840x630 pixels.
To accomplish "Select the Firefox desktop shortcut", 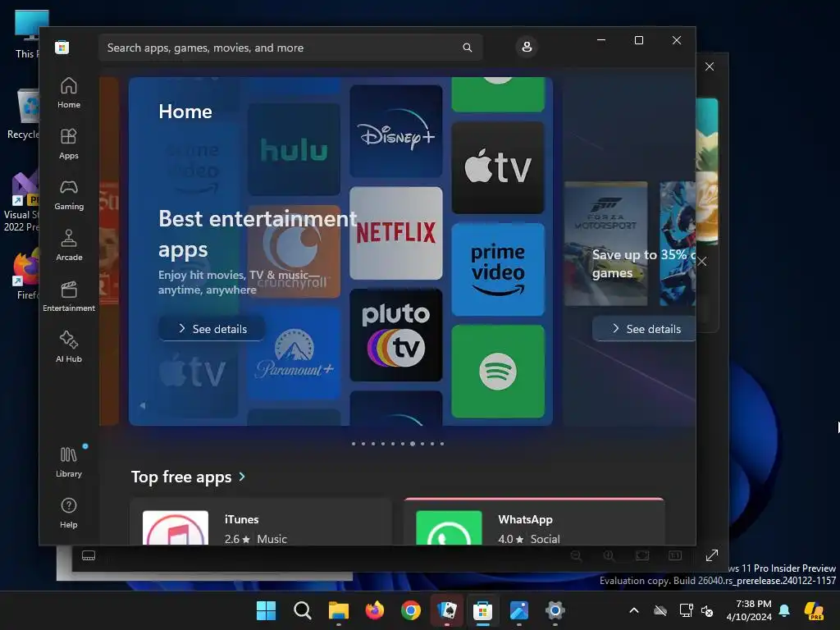I will click(25, 273).
